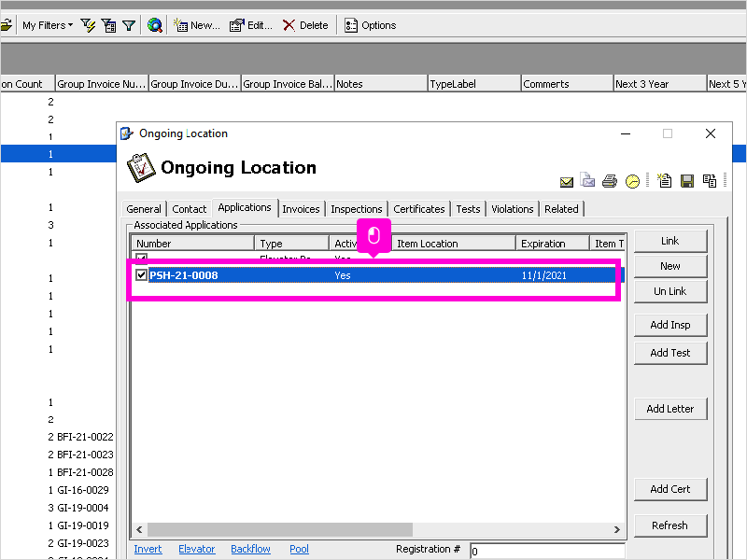Open the Related tab
This screenshot has height=560, width=747.
point(562,209)
